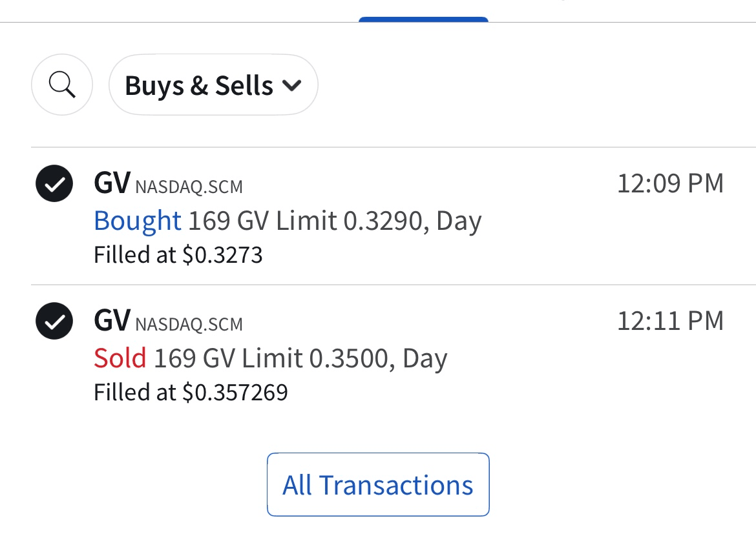Open All Transactions
756x543 pixels.
[x=378, y=485]
